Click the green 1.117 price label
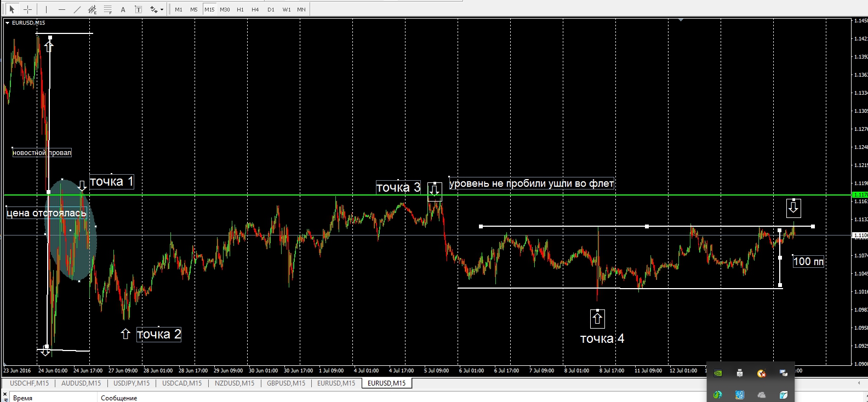This screenshot has width=868, height=402. pos(860,194)
